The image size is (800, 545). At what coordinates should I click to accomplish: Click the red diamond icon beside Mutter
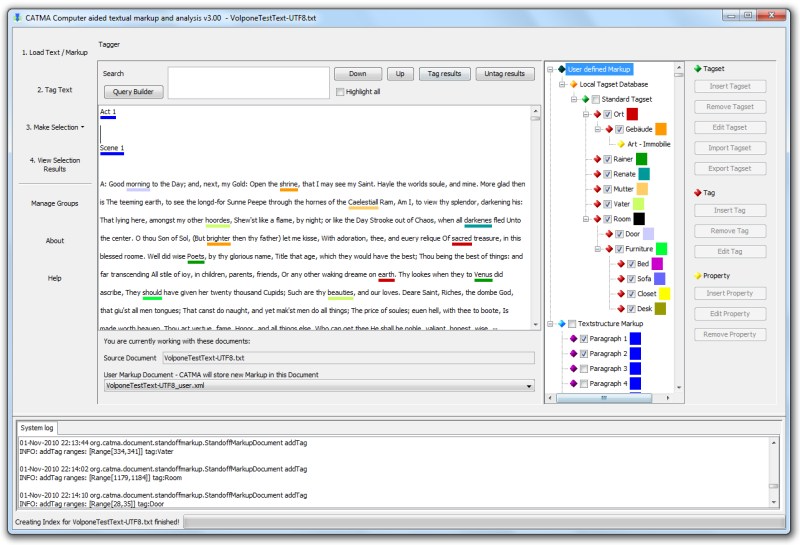point(597,189)
